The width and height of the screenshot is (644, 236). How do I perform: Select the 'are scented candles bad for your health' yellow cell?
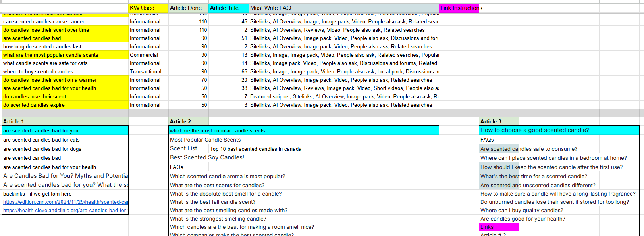pyautogui.click(x=65, y=88)
